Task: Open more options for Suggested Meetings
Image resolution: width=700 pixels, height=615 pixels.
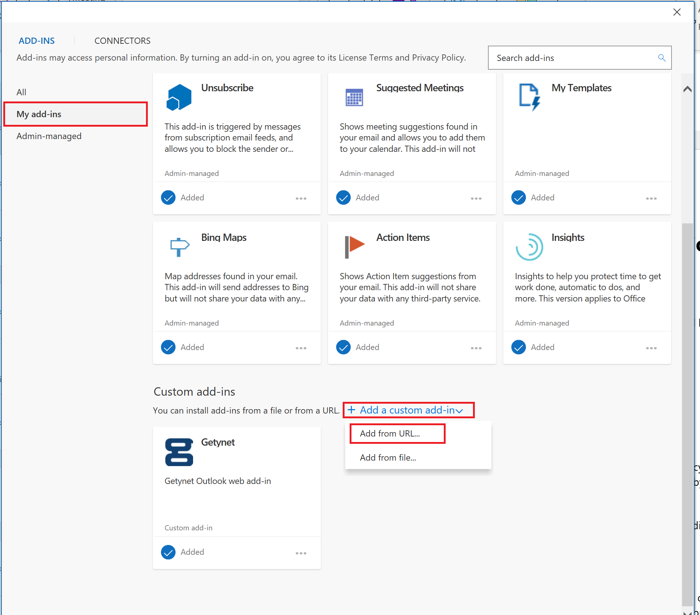Action: 476,198
